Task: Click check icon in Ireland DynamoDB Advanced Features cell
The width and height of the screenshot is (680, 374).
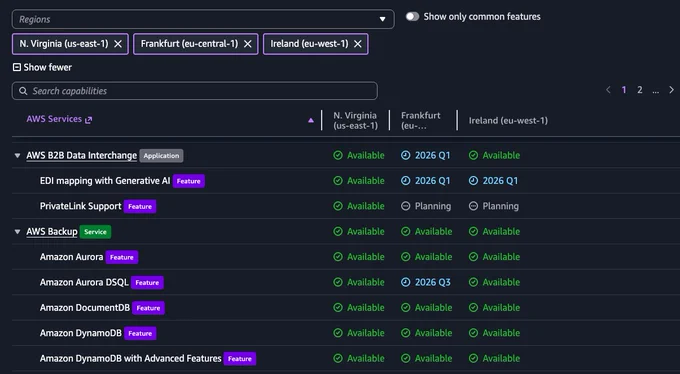Action: 473,358
